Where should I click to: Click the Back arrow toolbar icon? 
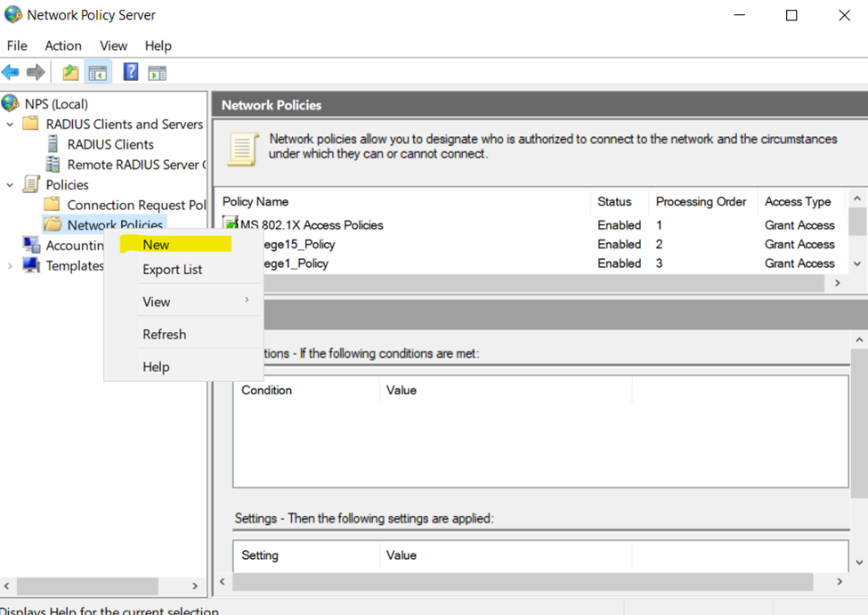[x=11, y=72]
